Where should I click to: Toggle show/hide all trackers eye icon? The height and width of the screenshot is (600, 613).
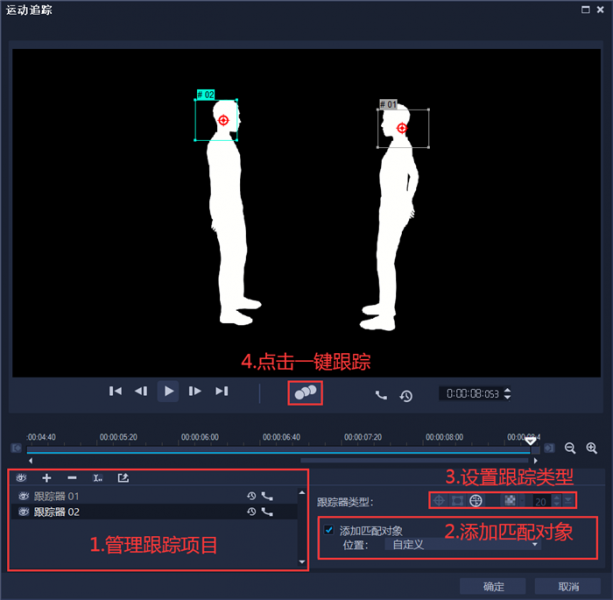point(21,478)
